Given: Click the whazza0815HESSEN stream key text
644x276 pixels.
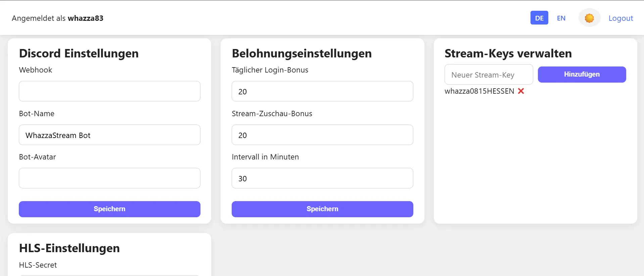Looking at the screenshot, I should pyautogui.click(x=479, y=91).
